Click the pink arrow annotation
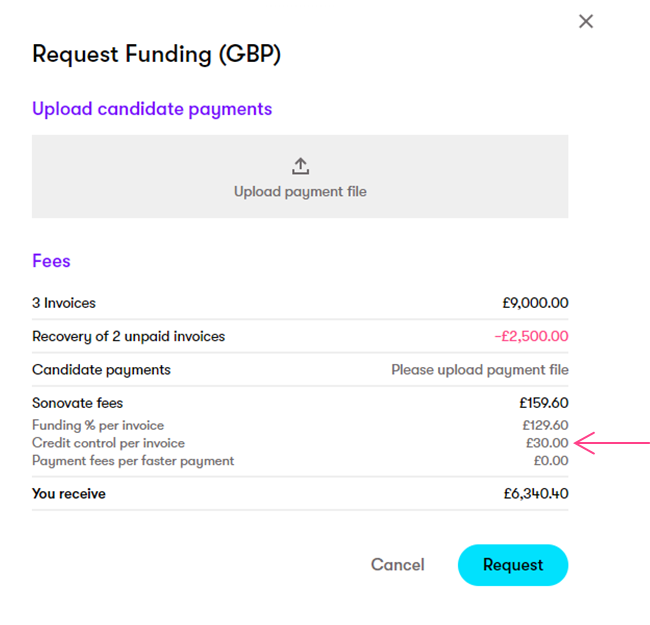Screen dimensions: 650x625 [613, 443]
